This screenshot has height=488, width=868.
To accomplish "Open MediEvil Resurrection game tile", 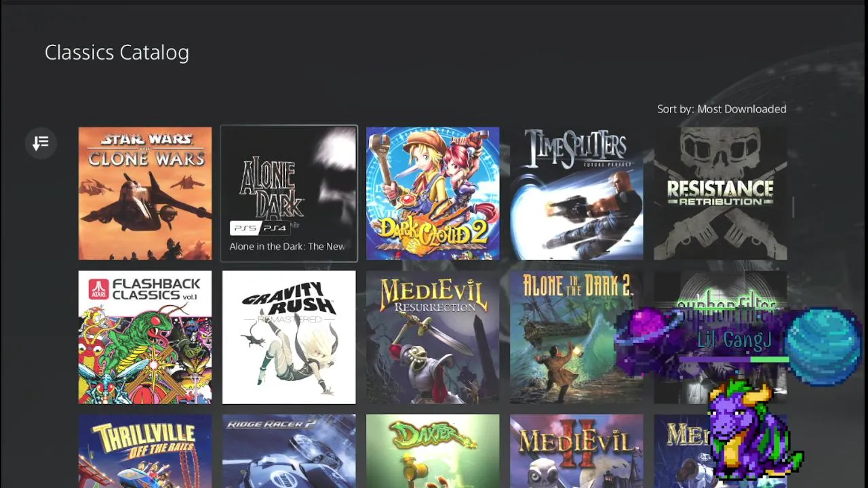I will point(433,338).
